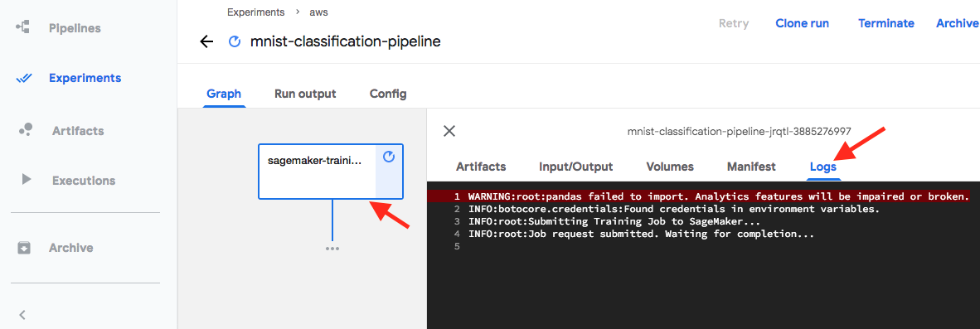Switch to the Run output tab

tap(305, 94)
